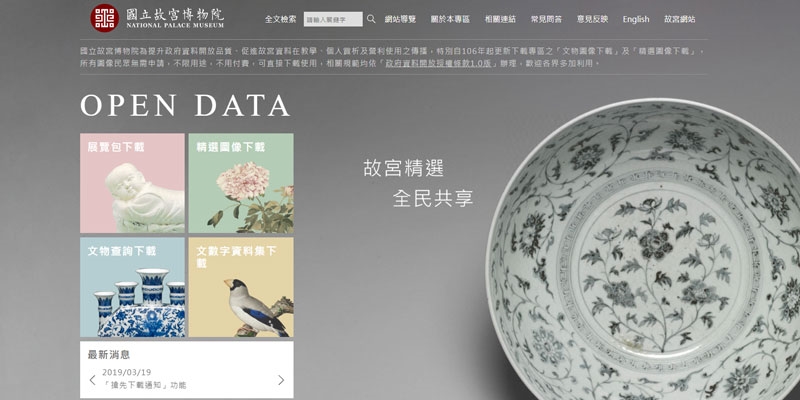Open the 文物查詢下載 tile with blue vase

tap(132, 287)
